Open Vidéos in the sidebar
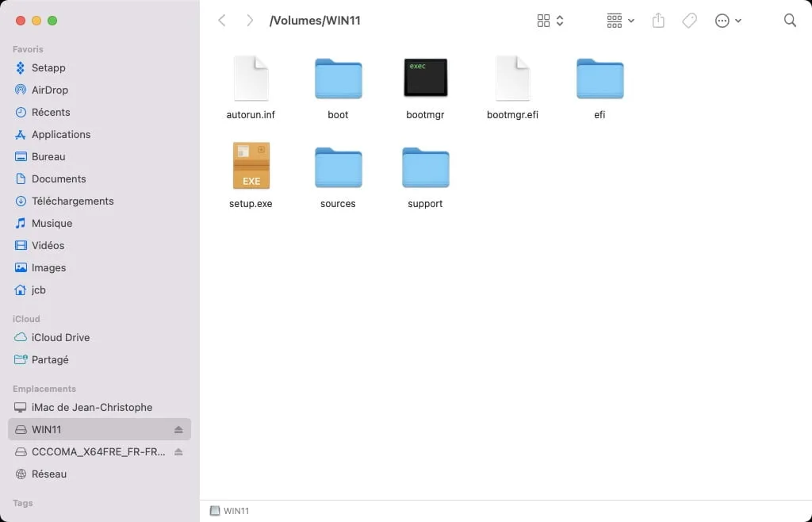 (x=99, y=246)
